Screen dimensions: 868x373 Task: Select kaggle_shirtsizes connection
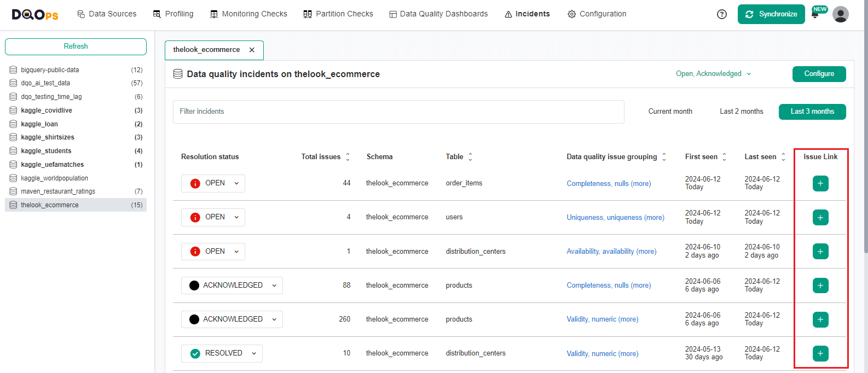click(x=76, y=137)
